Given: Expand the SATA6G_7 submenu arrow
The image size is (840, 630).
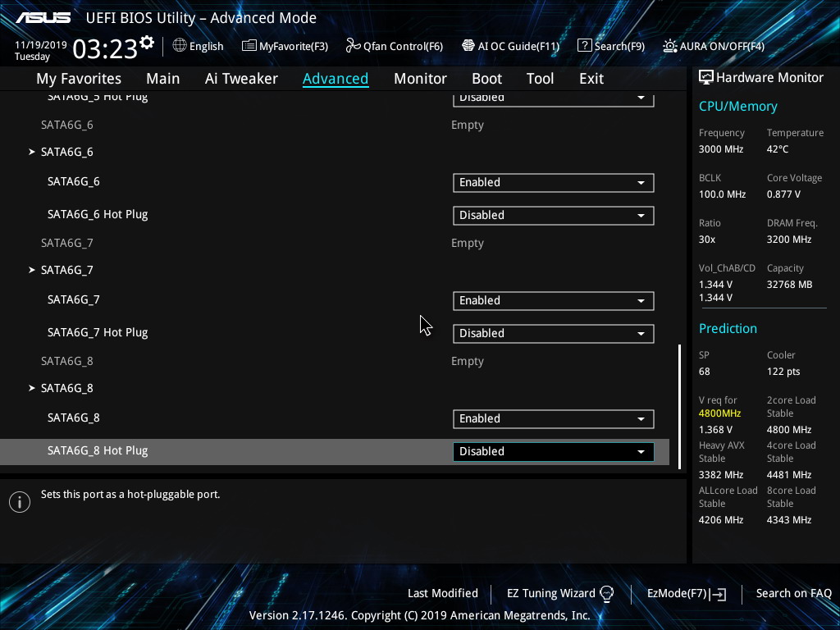Looking at the screenshot, I should (x=32, y=270).
